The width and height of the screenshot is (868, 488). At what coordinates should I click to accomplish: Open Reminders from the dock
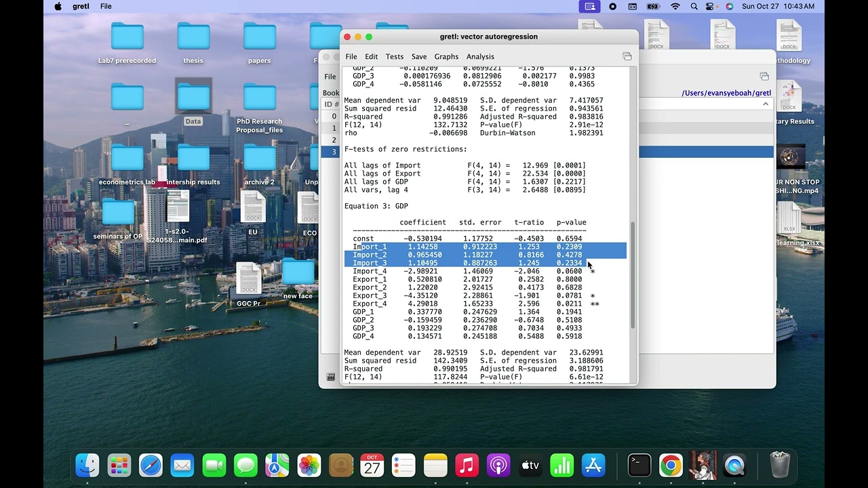403,466
